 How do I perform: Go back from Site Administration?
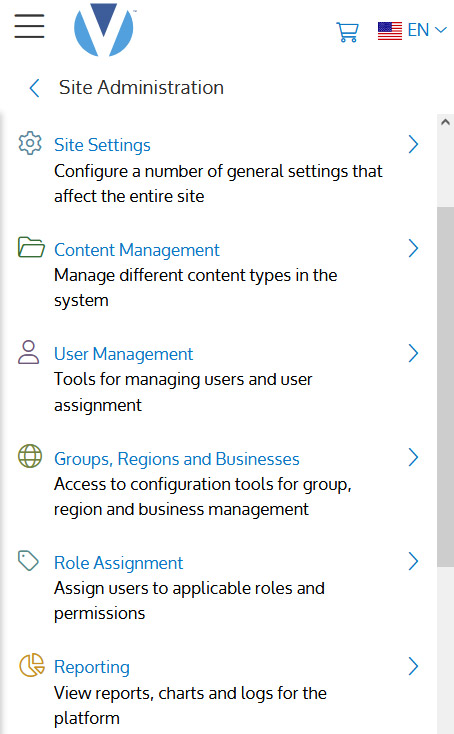click(x=34, y=88)
